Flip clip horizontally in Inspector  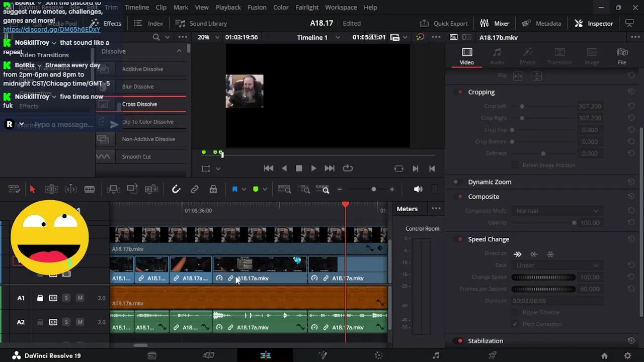(518, 76)
